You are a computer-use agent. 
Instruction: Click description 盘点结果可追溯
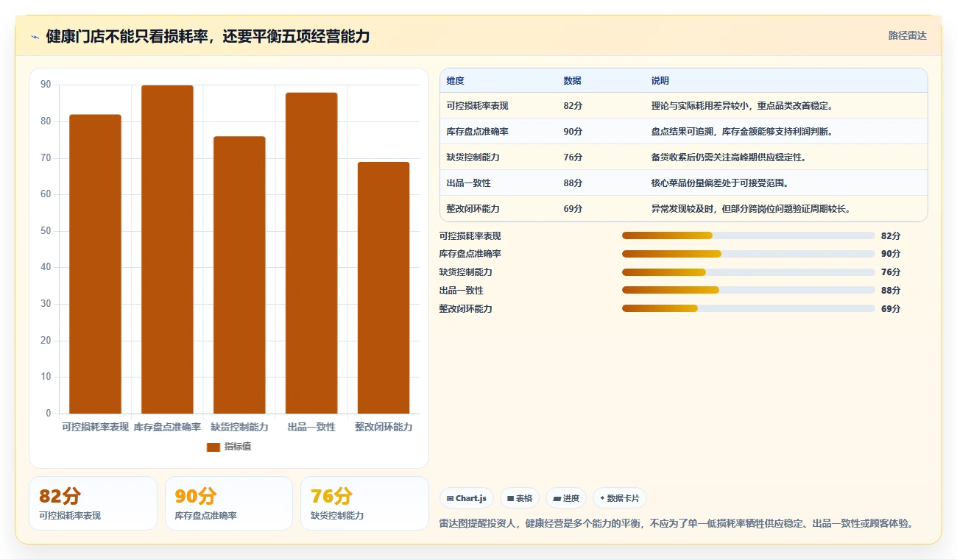pos(742,132)
